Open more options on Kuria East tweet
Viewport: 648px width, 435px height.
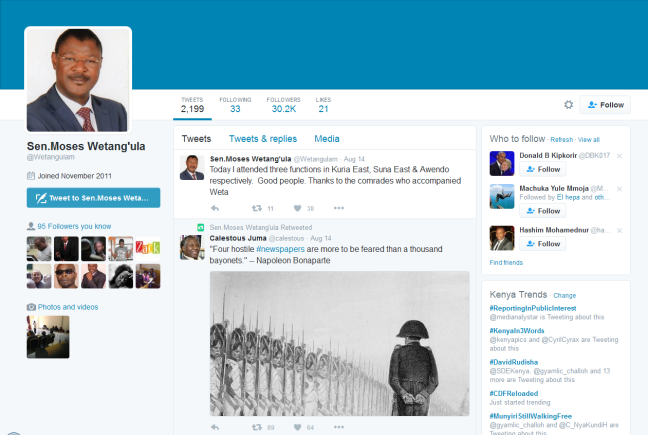[x=339, y=208]
